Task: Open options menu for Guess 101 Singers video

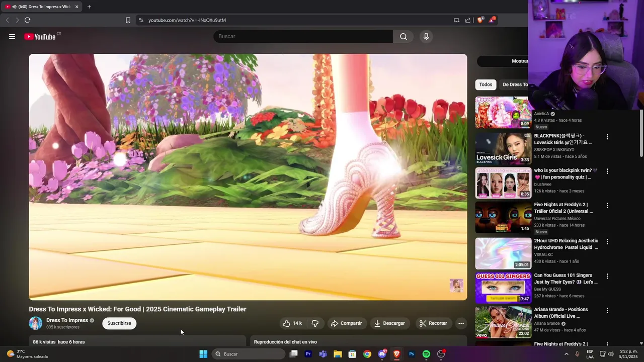Action: coord(607,277)
